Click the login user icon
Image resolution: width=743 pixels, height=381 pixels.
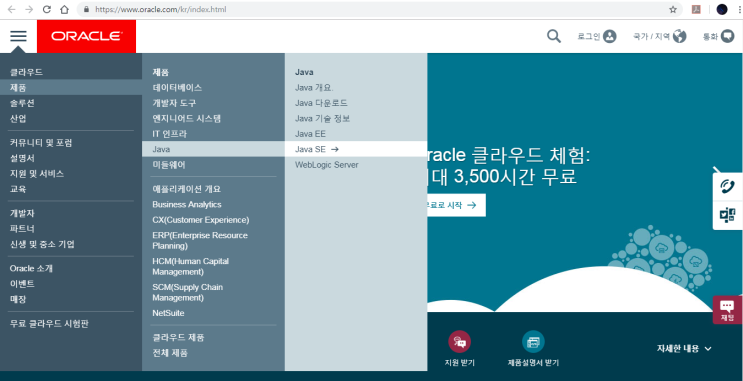[610, 36]
